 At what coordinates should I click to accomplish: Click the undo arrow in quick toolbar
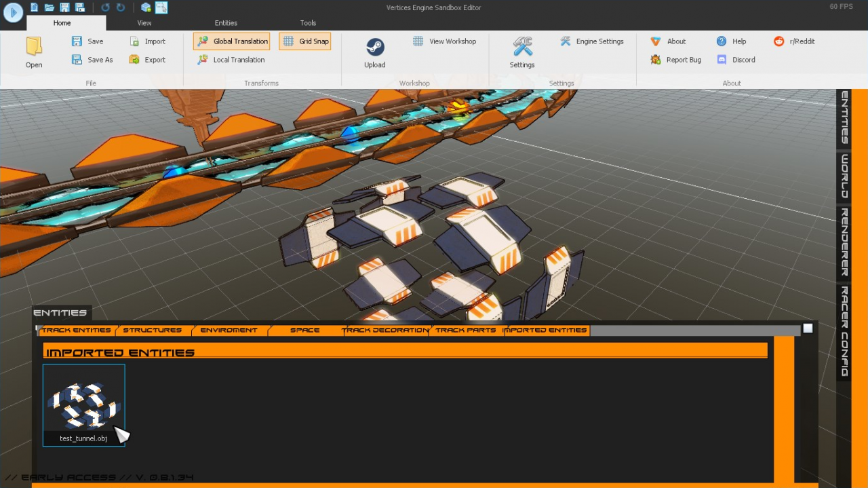point(105,7)
